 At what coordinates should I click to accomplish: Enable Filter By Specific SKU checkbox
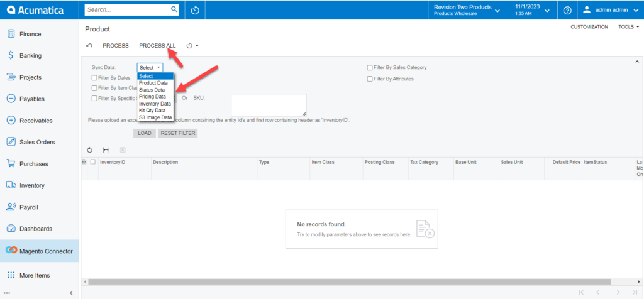tap(94, 98)
